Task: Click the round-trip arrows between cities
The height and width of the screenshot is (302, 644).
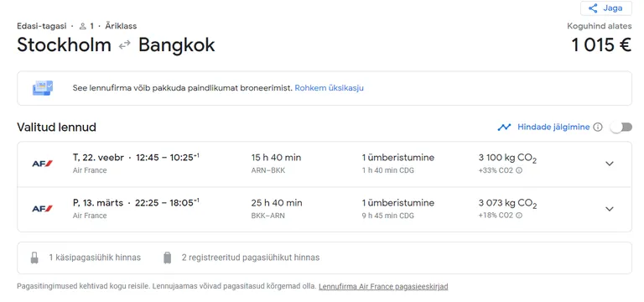Action: pos(124,45)
